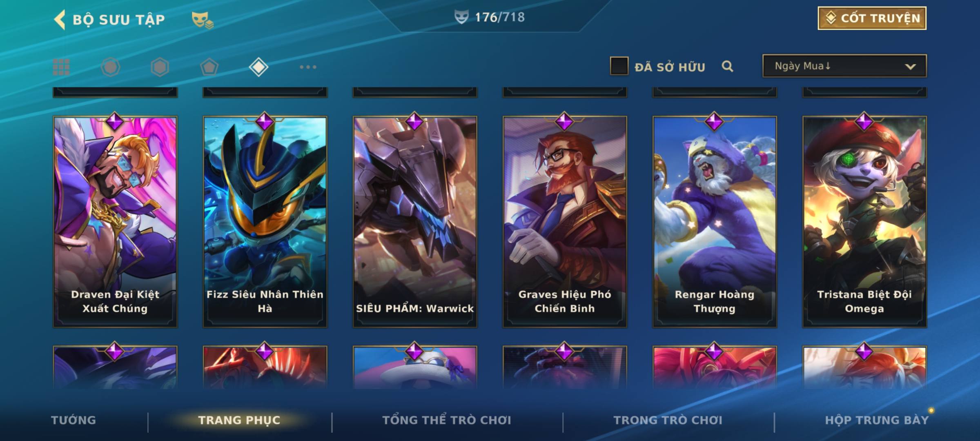The width and height of the screenshot is (980, 441).
Task: Click the Ngày Mua dropdown chevron arrow
Action: click(x=910, y=67)
